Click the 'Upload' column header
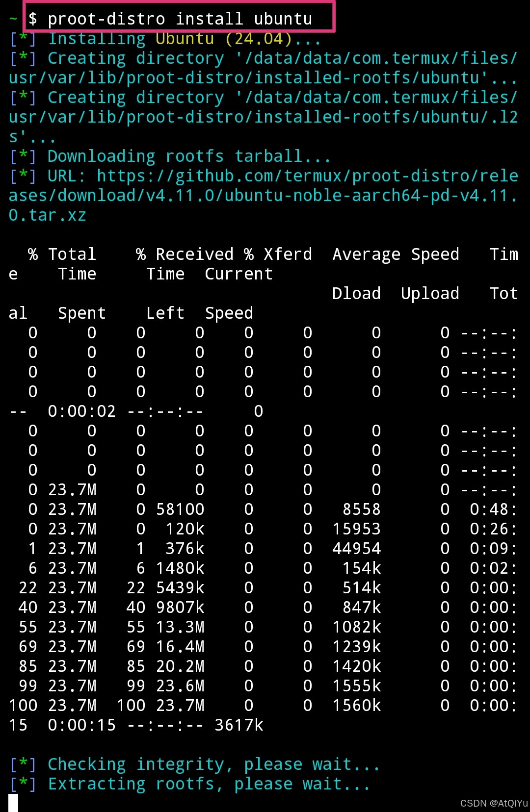530x812 pixels. point(430,293)
